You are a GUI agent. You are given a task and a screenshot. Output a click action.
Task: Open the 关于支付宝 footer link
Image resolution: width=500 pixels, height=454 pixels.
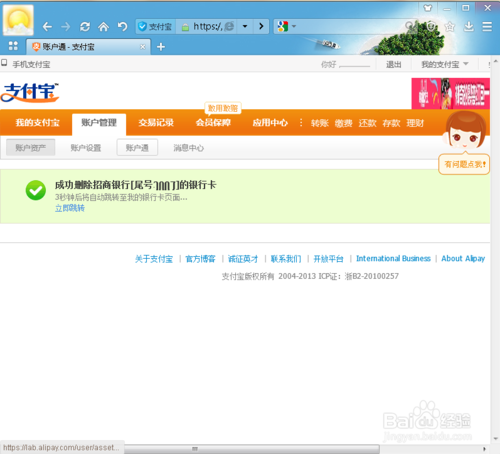(154, 259)
